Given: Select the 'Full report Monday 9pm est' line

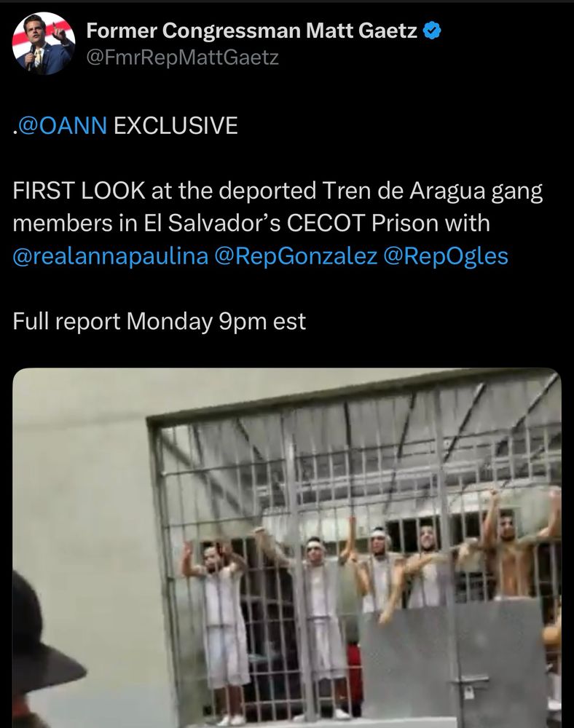Looking at the screenshot, I should click(x=160, y=321).
